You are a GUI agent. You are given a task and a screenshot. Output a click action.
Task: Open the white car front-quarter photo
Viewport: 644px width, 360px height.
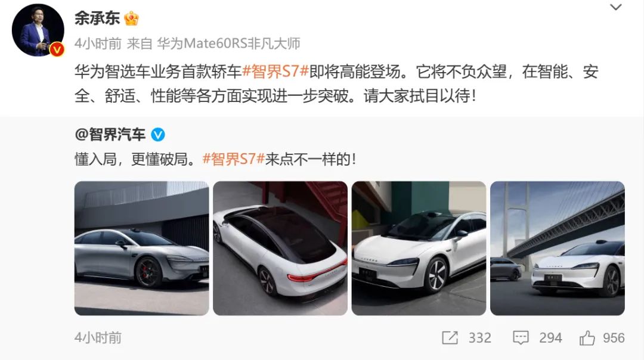tap(419, 249)
